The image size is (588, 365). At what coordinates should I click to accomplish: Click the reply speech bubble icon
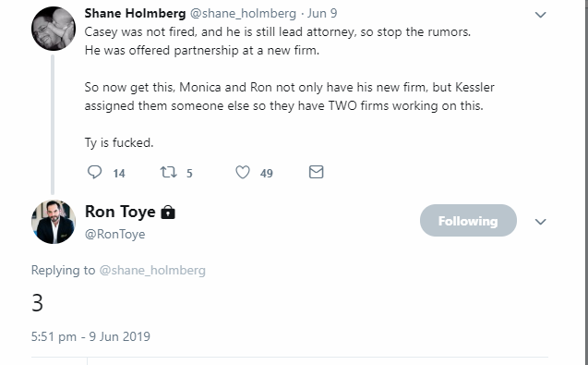click(x=94, y=172)
